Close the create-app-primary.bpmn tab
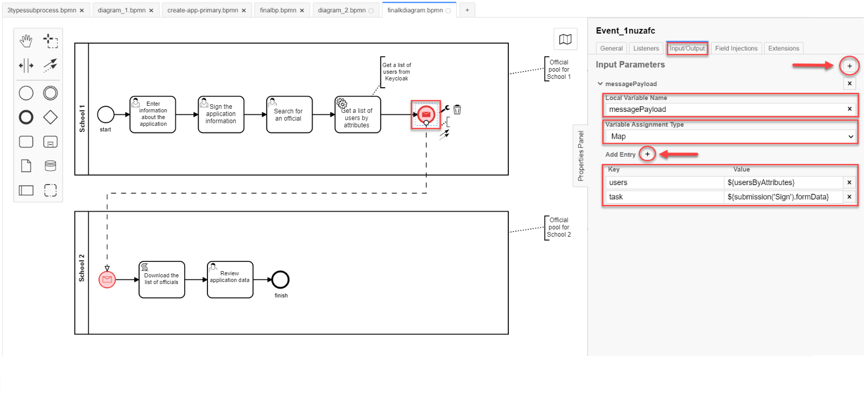Image resolution: width=868 pixels, height=398 pixels. 244,10
